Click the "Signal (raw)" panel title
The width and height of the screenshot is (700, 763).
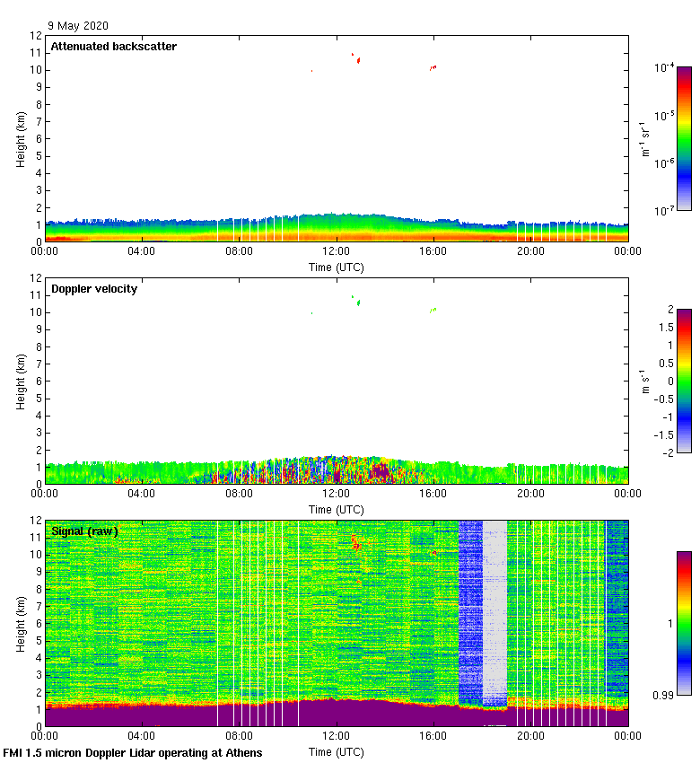(84, 531)
